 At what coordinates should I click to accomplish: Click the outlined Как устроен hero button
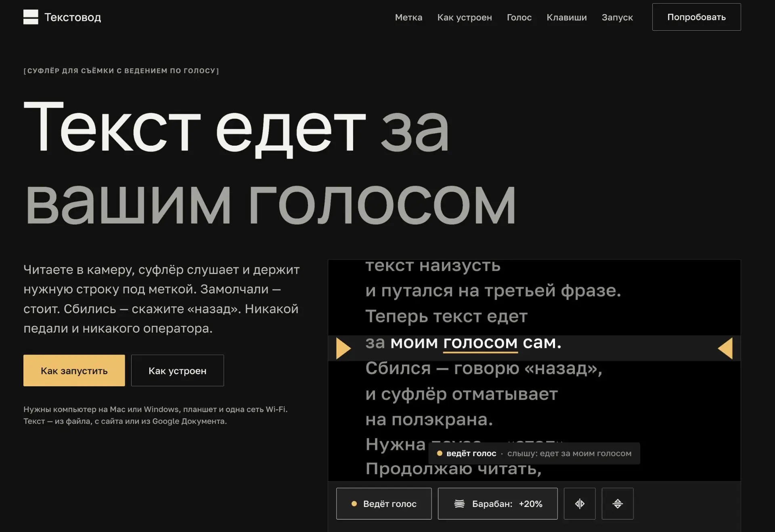pos(178,371)
